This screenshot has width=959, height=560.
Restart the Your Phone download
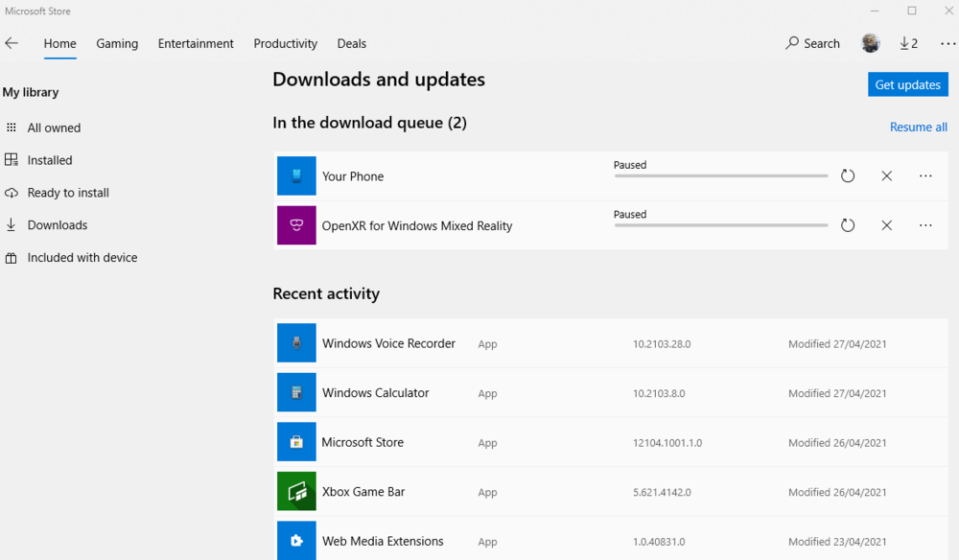tap(848, 176)
